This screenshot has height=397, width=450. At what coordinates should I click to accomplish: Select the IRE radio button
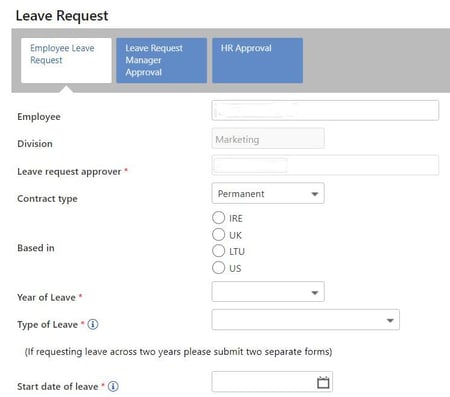tap(219, 218)
